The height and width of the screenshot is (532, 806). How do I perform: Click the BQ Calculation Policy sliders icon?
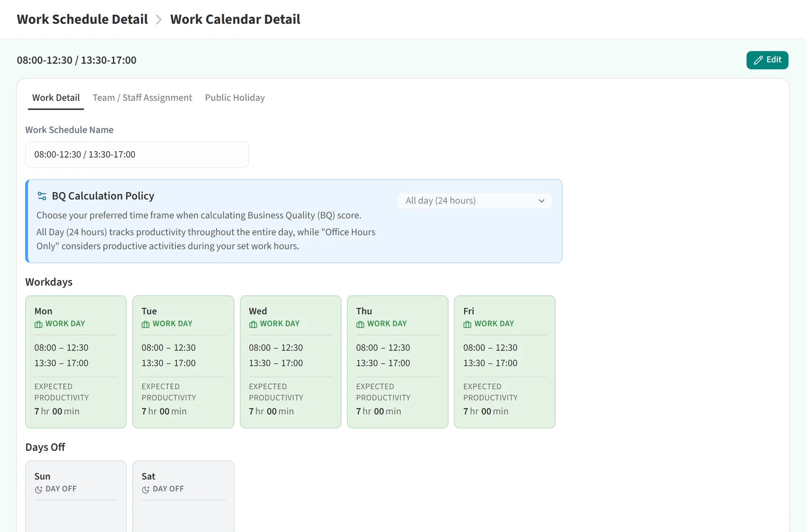point(42,196)
